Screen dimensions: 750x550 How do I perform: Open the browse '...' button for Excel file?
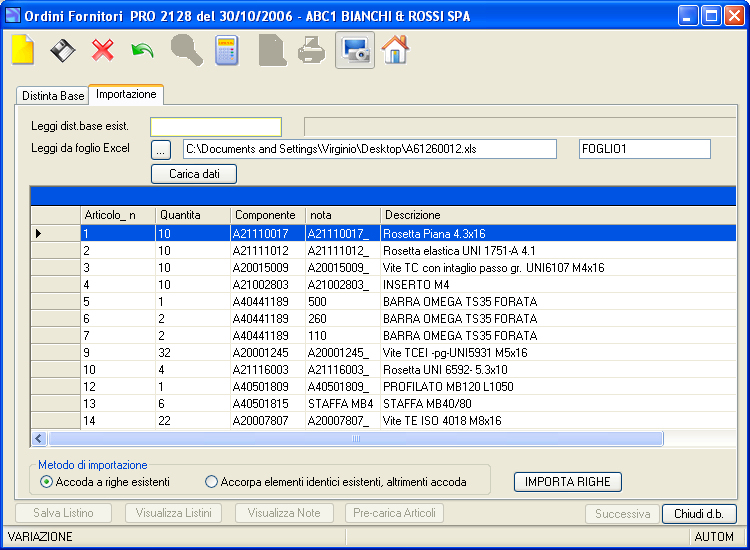[x=161, y=150]
